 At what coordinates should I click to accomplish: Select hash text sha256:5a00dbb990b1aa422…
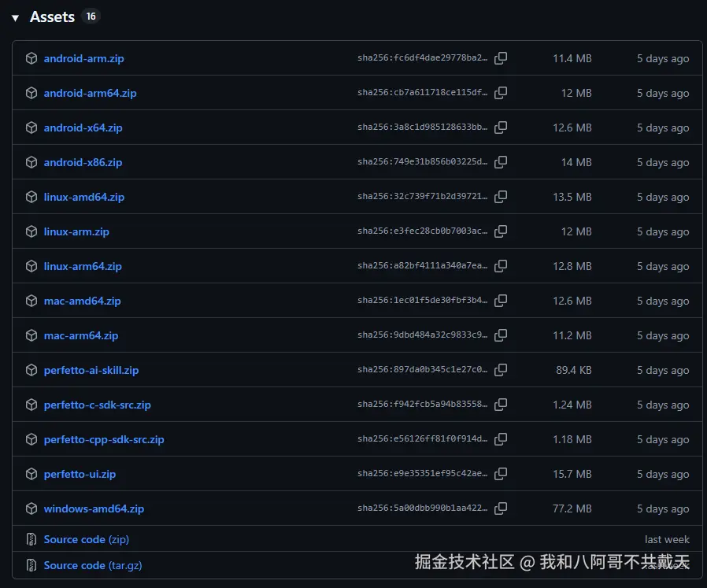point(423,508)
